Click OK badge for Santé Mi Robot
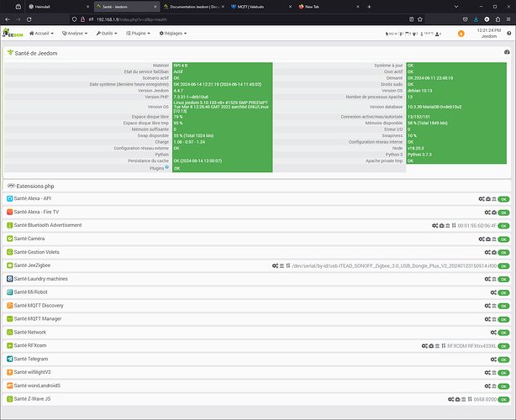516x420 pixels. pyautogui.click(x=503, y=292)
